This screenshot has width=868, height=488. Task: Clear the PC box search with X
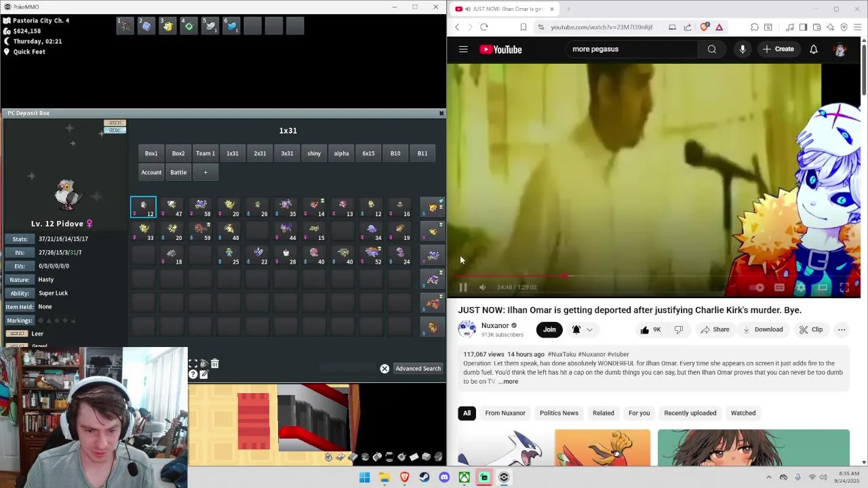tap(384, 369)
